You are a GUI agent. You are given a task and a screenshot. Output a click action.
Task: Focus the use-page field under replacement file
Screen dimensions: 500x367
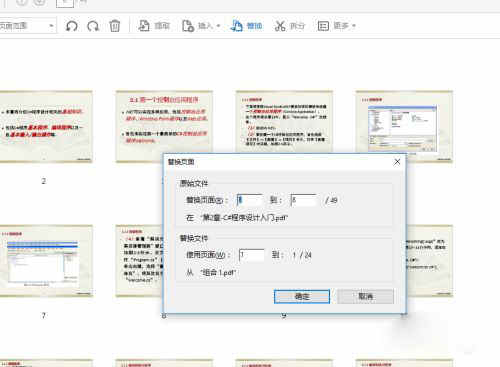pos(252,255)
